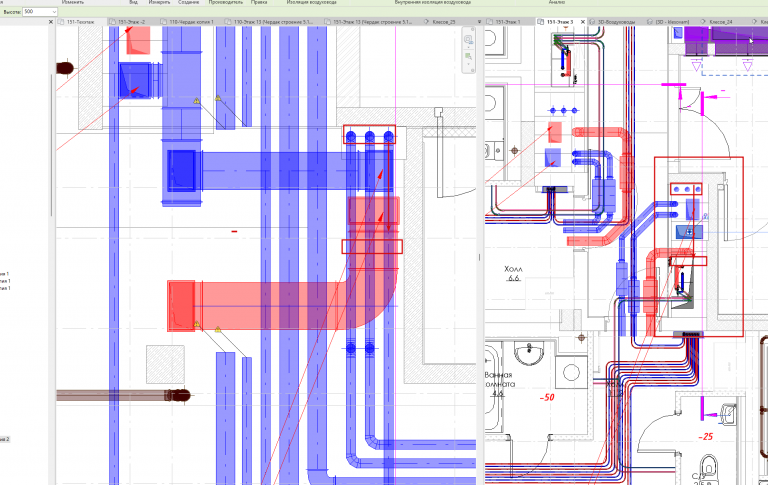Select the dark blue square duct fitting
The width and height of the screenshot is (768, 485).
tap(182, 171)
